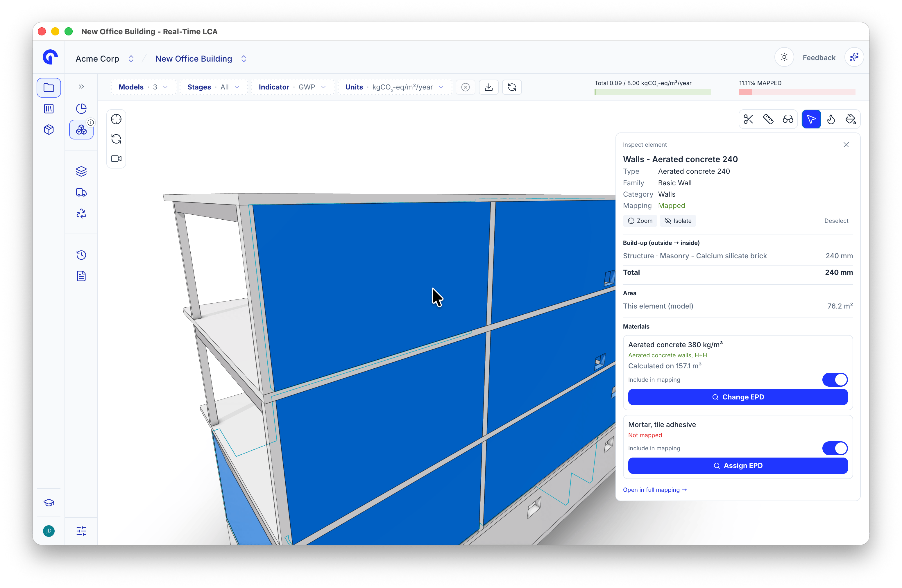Open the Indicator GWP dropdown
The height and width of the screenshot is (588, 902).
(292, 87)
